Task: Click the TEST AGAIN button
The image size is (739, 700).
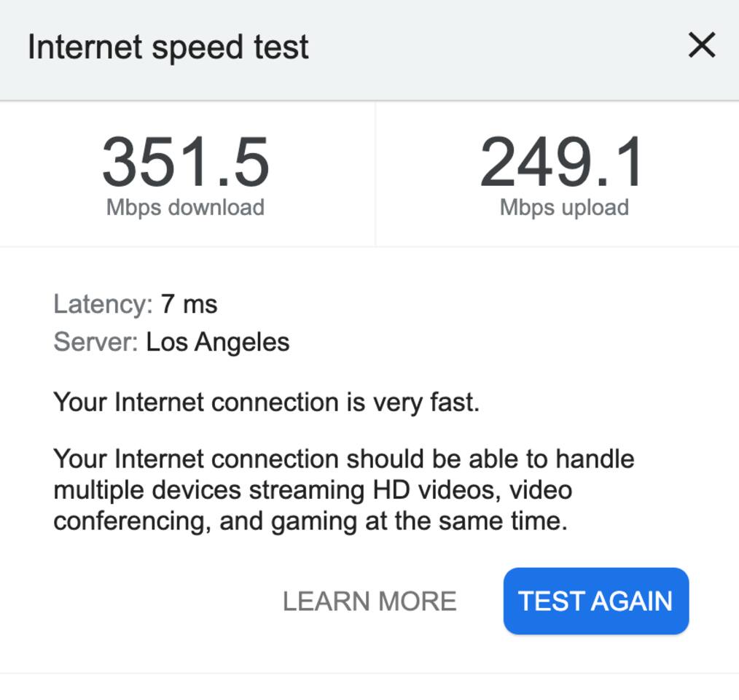Action: [x=595, y=601]
